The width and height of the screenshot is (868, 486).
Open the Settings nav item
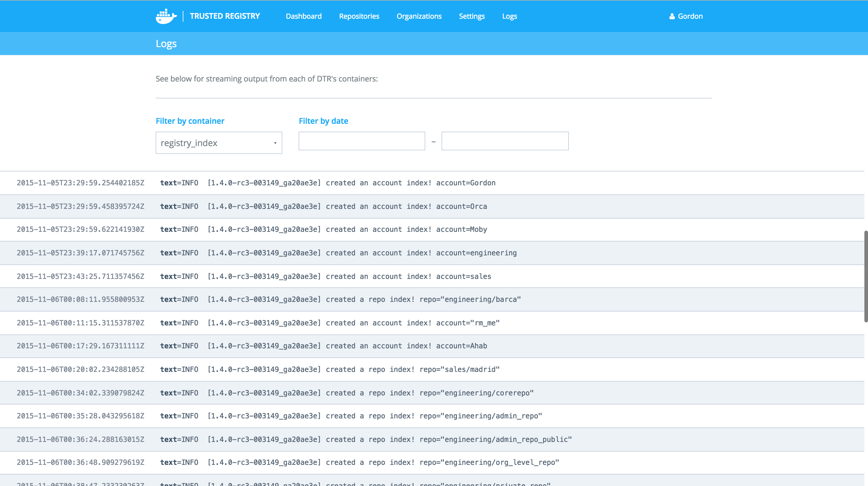click(472, 16)
